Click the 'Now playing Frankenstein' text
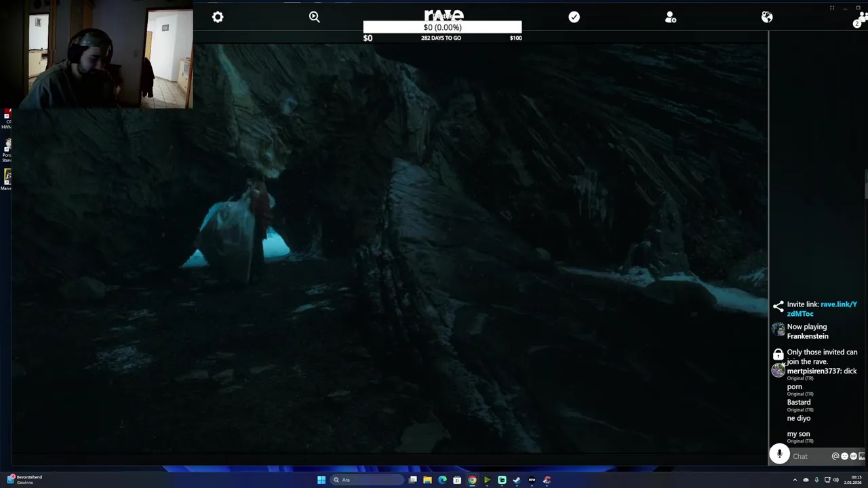The width and height of the screenshot is (868, 488). coord(808,331)
